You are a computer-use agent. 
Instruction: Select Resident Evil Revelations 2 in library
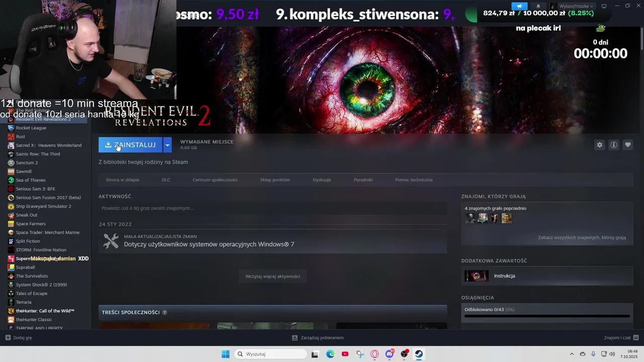[x=43, y=119]
